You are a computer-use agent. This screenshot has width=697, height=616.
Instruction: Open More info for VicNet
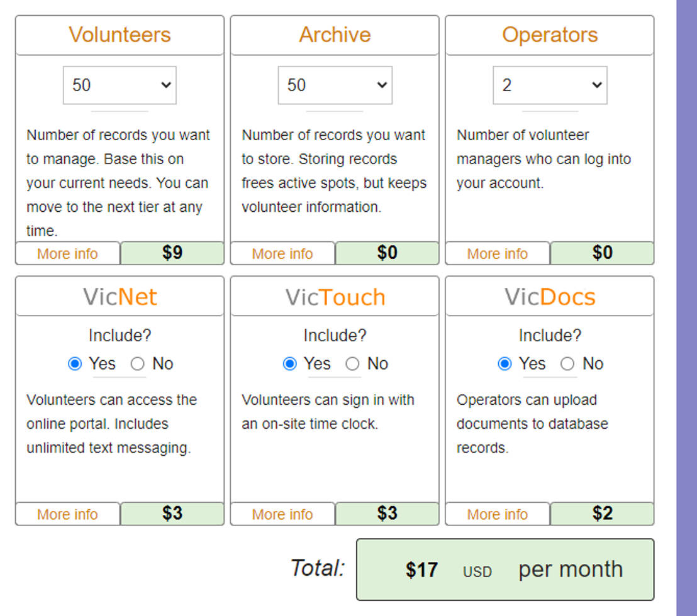click(67, 514)
